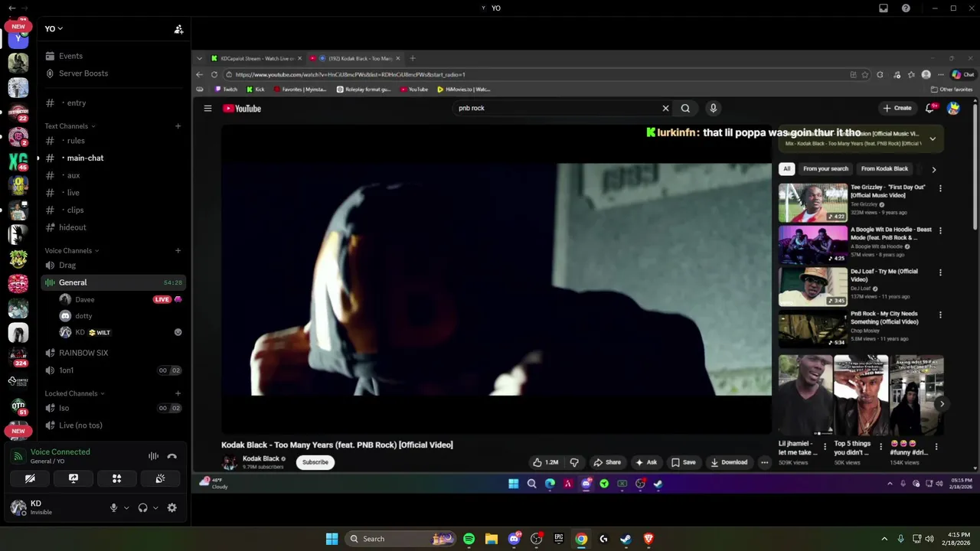
Task: Join the 1on1 voice channel
Action: 66,370
